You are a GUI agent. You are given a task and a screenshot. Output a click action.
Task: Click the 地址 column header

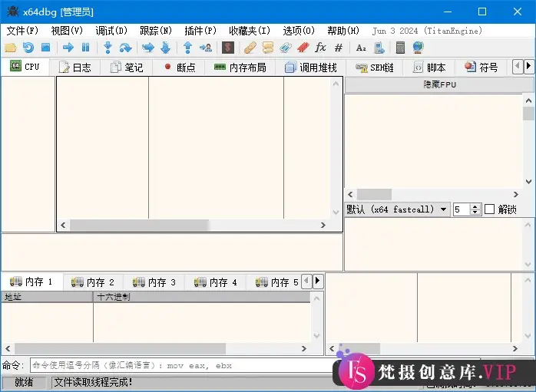[x=47, y=297]
